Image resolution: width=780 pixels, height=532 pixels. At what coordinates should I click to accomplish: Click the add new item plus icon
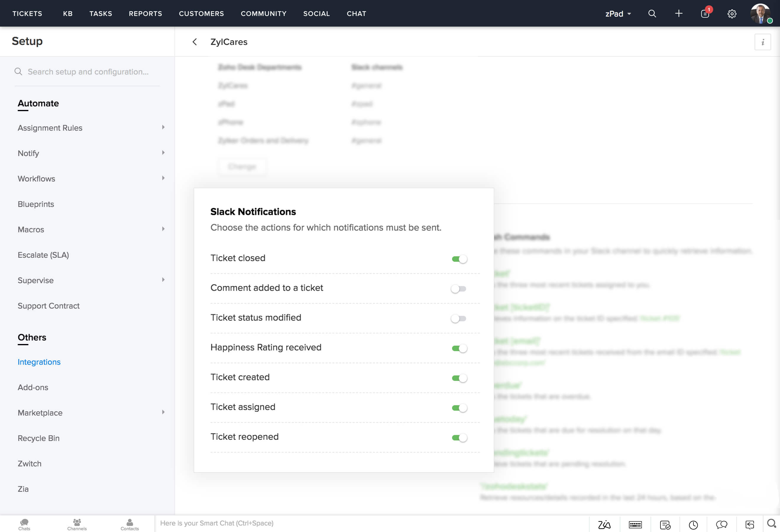pos(678,13)
